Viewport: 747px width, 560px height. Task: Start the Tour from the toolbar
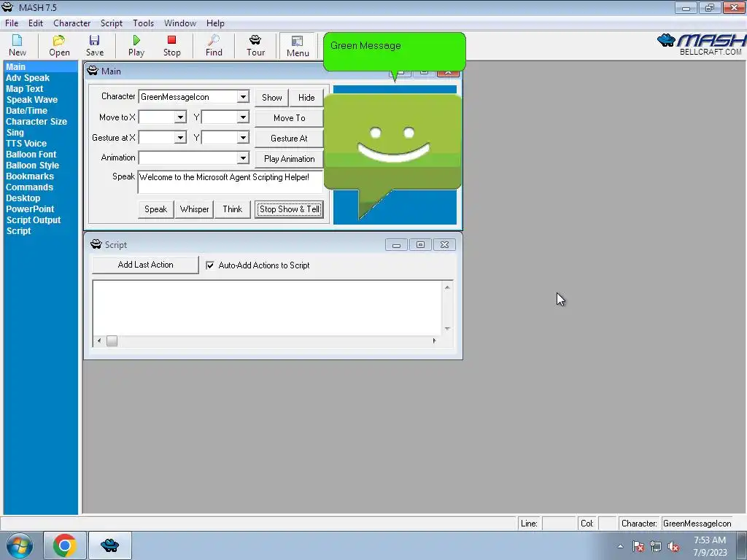point(255,46)
